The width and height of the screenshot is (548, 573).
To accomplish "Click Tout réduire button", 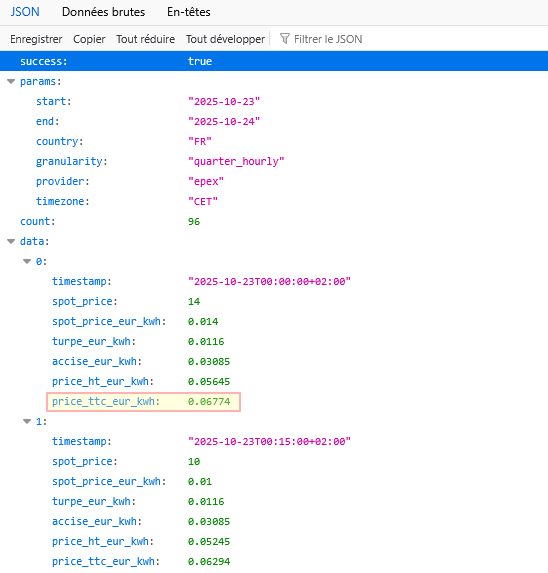I will [x=145, y=39].
